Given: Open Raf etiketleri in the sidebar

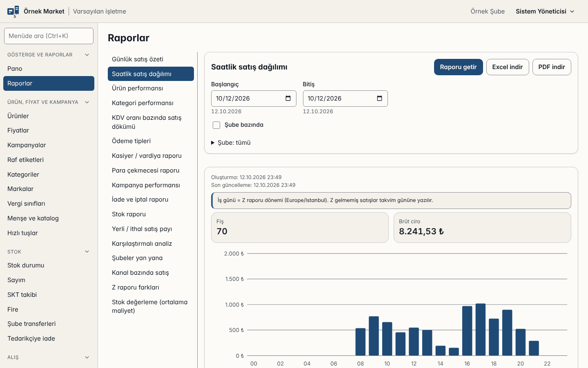Looking at the screenshot, I should click(x=49, y=160).
